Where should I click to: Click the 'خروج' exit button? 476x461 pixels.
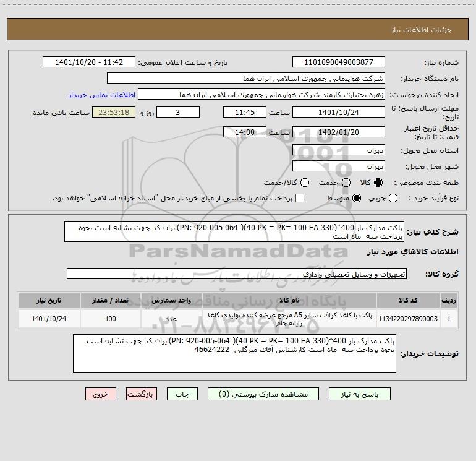[x=100, y=394]
